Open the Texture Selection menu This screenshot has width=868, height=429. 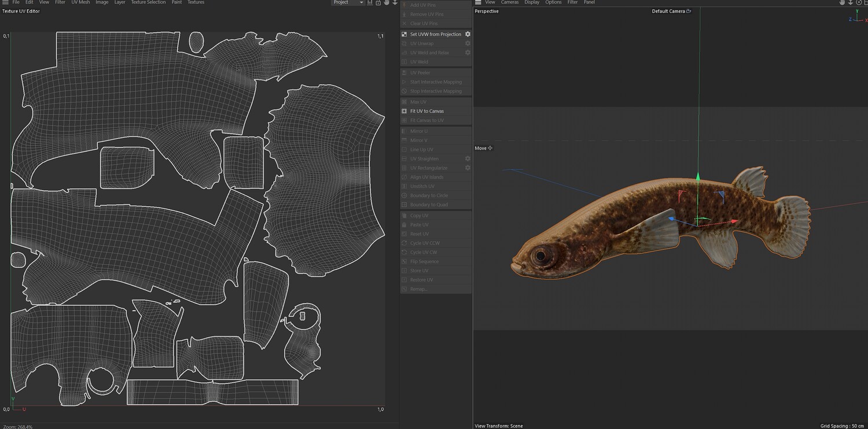(148, 2)
